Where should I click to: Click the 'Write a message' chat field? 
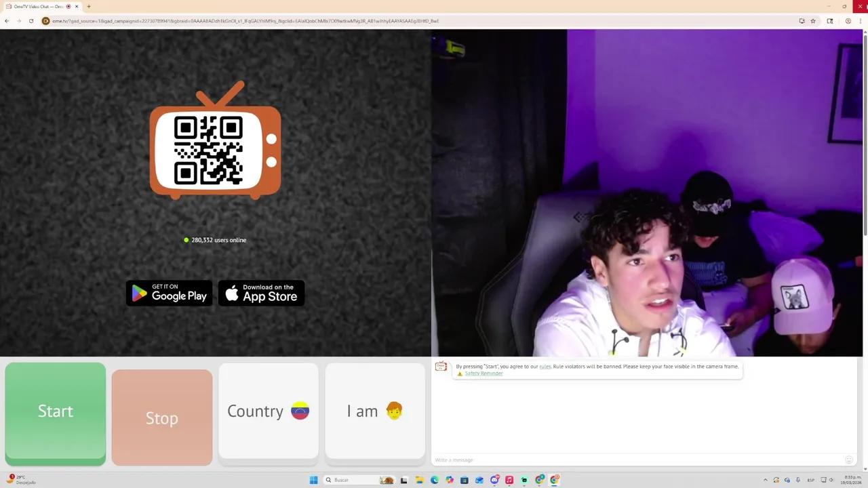[637, 460]
